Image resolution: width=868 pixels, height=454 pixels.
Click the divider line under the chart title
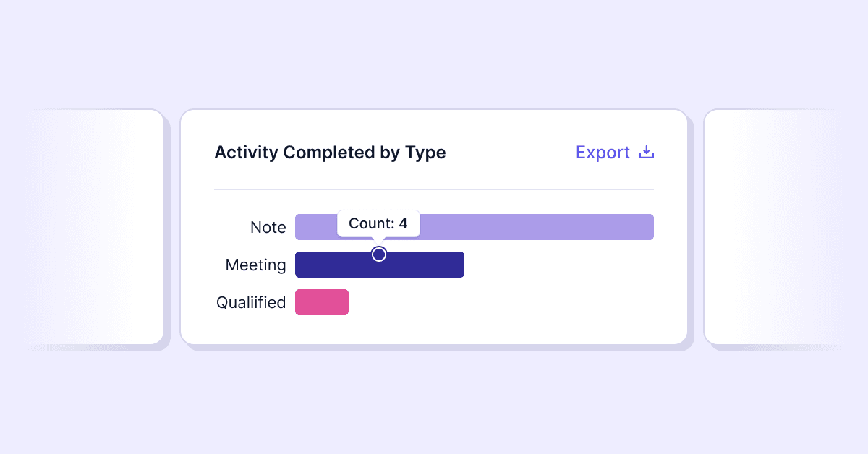click(x=434, y=189)
